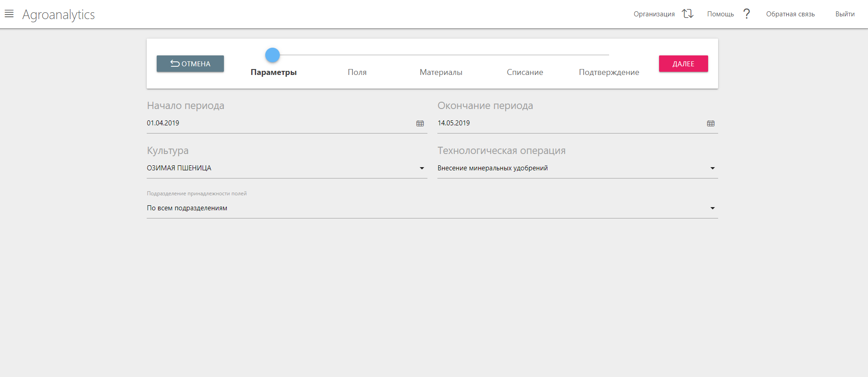Screen dimensions: 868x377
Task: Open Подразделение принадлежности полей dropdown
Action: [712, 208]
